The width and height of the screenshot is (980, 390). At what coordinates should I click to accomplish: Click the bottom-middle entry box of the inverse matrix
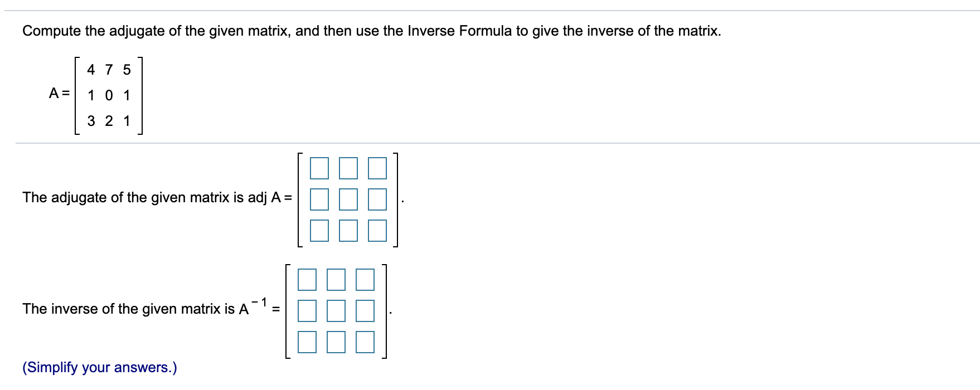tap(337, 342)
